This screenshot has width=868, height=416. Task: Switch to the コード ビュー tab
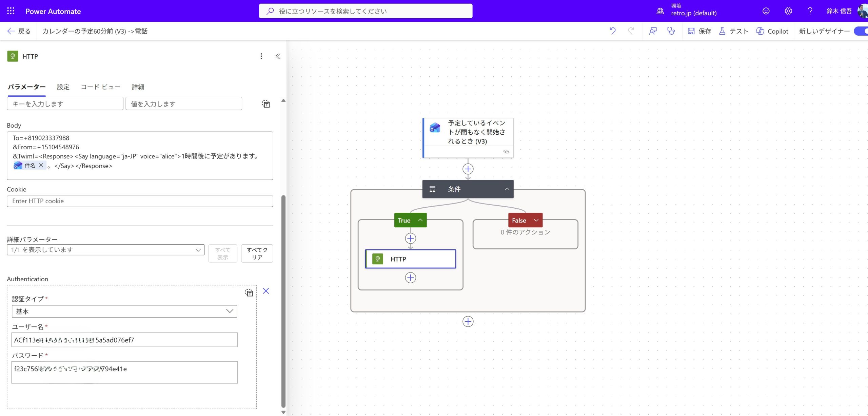click(100, 87)
